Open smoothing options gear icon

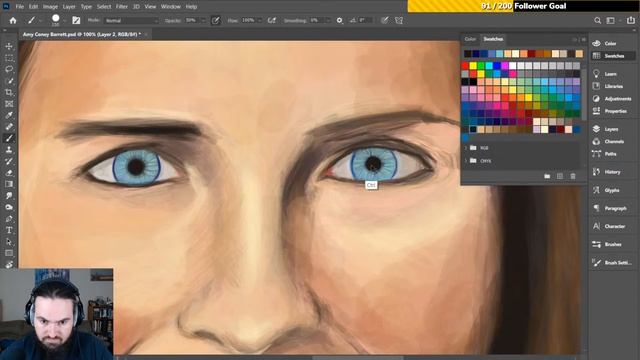(340, 20)
